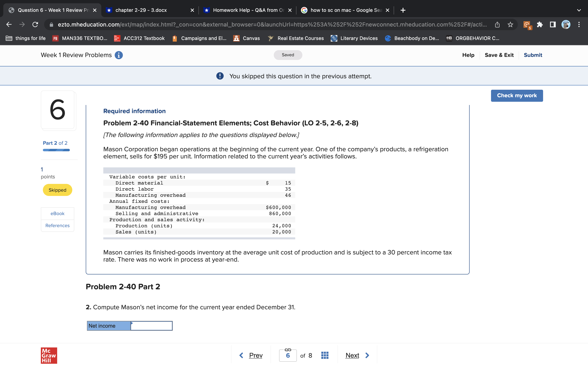
Task: Click the Previous page navigation arrow
Action: tap(241, 355)
